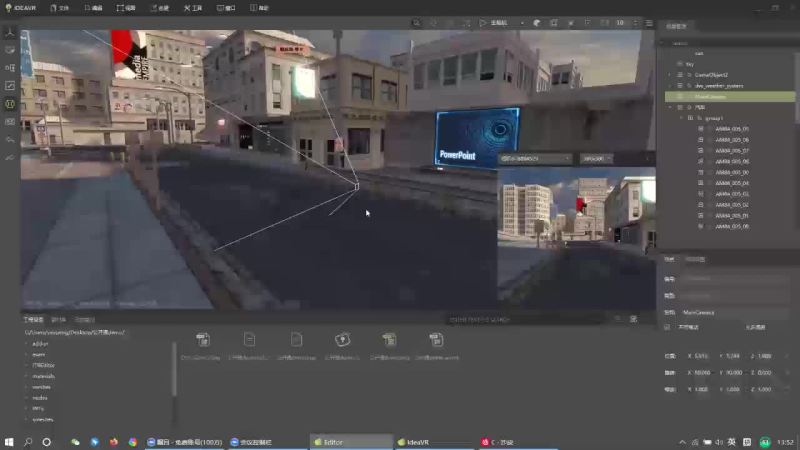800x450 pixels.
Task: Click the numeric field showing 10 in toolbar
Action: 620,23
